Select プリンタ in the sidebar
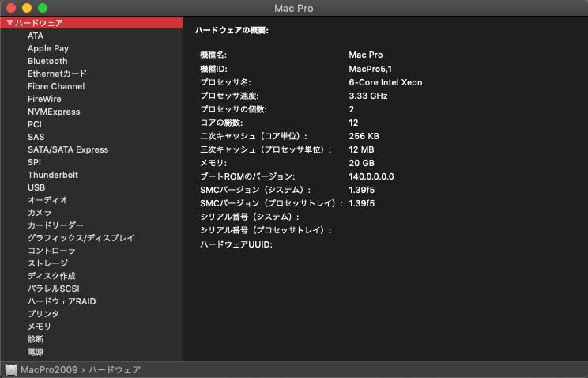Screen dimensions: 588x378 click(43, 314)
